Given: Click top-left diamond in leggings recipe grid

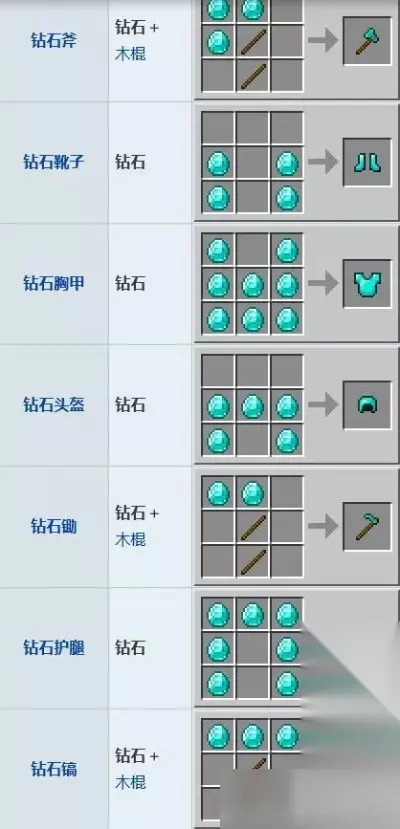Looking at the screenshot, I should click(x=218, y=615).
